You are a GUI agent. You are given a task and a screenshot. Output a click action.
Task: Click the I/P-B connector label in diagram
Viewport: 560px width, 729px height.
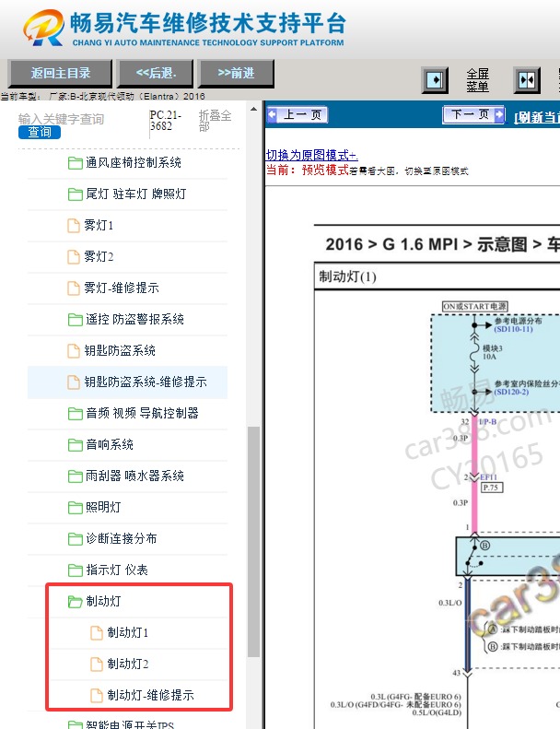click(487, 422)
